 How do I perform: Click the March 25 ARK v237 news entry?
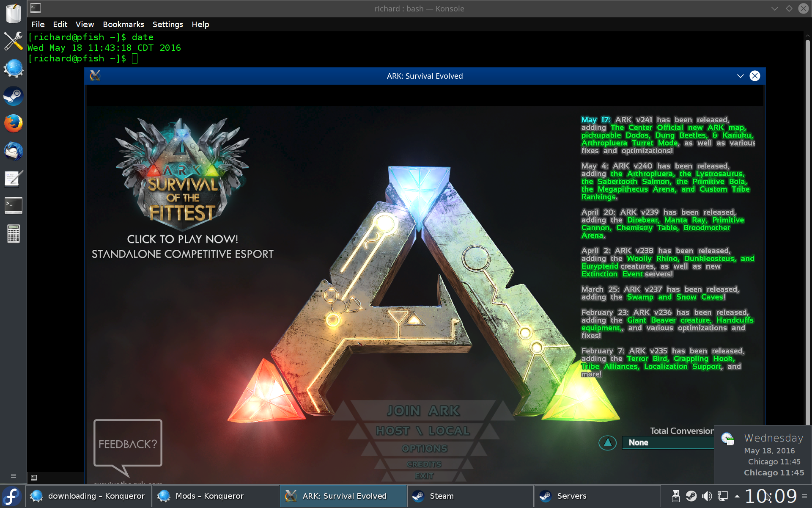[660, 293]
